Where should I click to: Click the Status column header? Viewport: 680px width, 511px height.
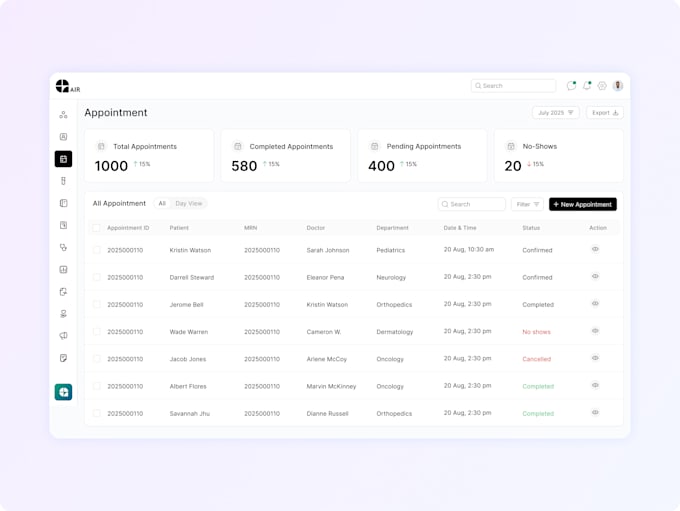click(531, 228)
